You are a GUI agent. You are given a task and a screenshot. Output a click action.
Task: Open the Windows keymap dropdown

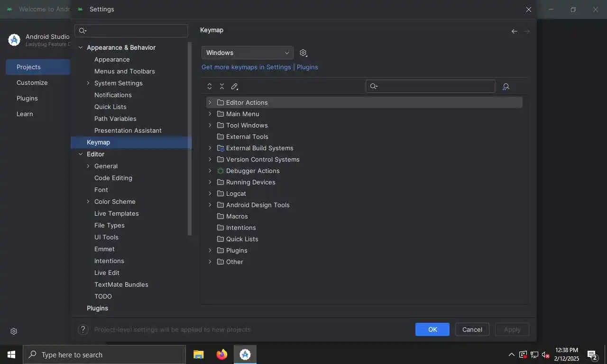point(248,53)
